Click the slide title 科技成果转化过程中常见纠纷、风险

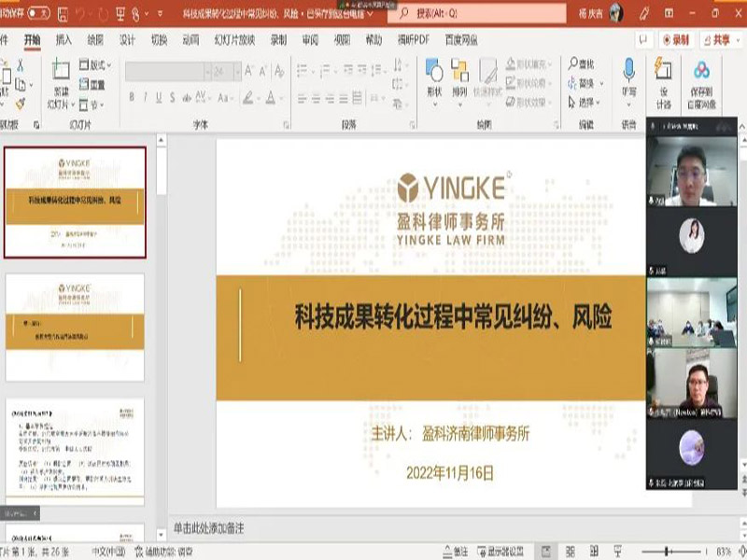(453, 316)
